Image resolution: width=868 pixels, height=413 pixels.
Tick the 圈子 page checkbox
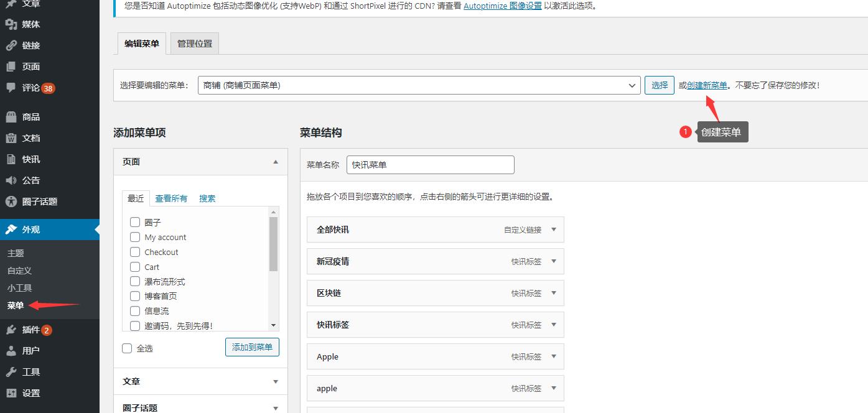pyautogui.click(x=135, y=222)
